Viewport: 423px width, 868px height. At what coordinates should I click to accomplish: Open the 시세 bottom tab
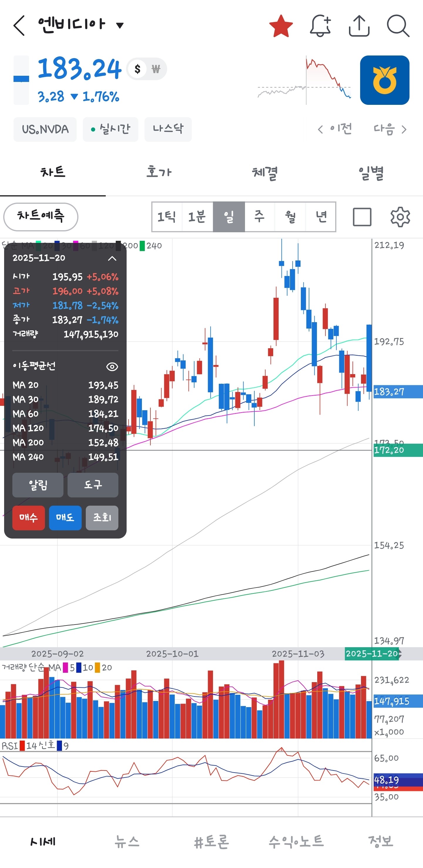coord(43,841)
